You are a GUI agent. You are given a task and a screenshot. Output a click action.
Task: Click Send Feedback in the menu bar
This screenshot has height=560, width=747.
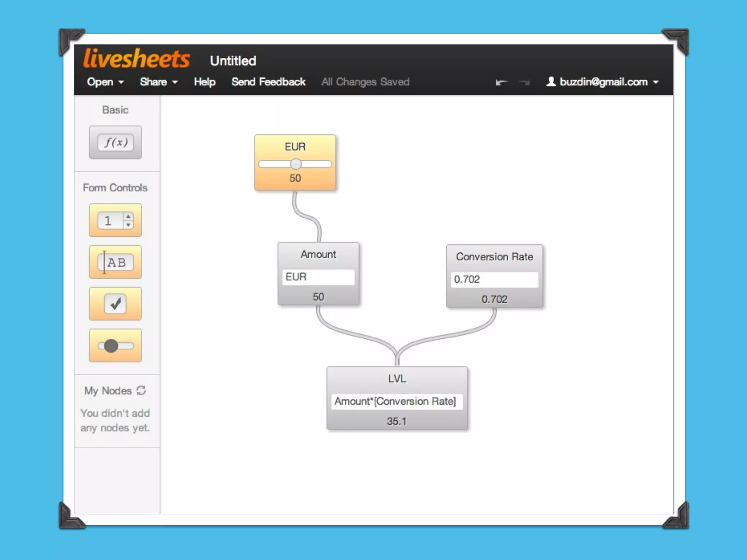click(x=268, y=82)
